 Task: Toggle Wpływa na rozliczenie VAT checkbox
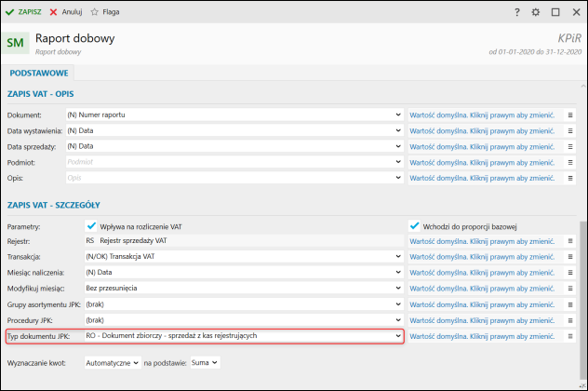pyautogui.click(x=91, y=225)
